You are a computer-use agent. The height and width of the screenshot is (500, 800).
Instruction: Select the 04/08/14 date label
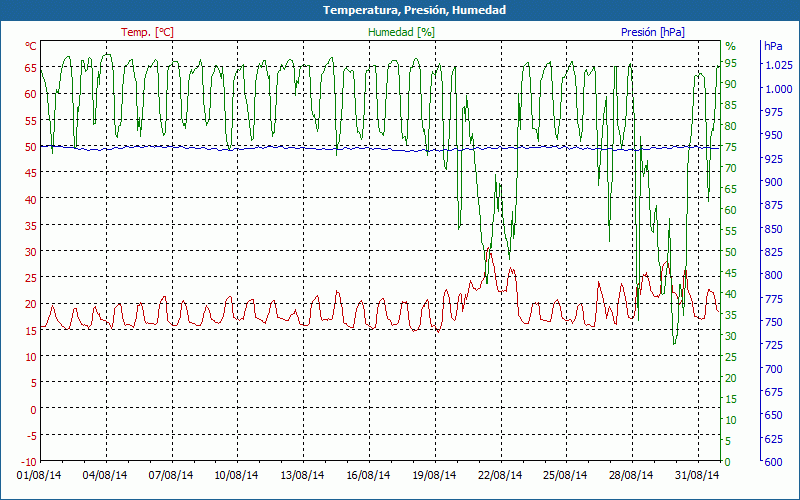click(105, 475)
